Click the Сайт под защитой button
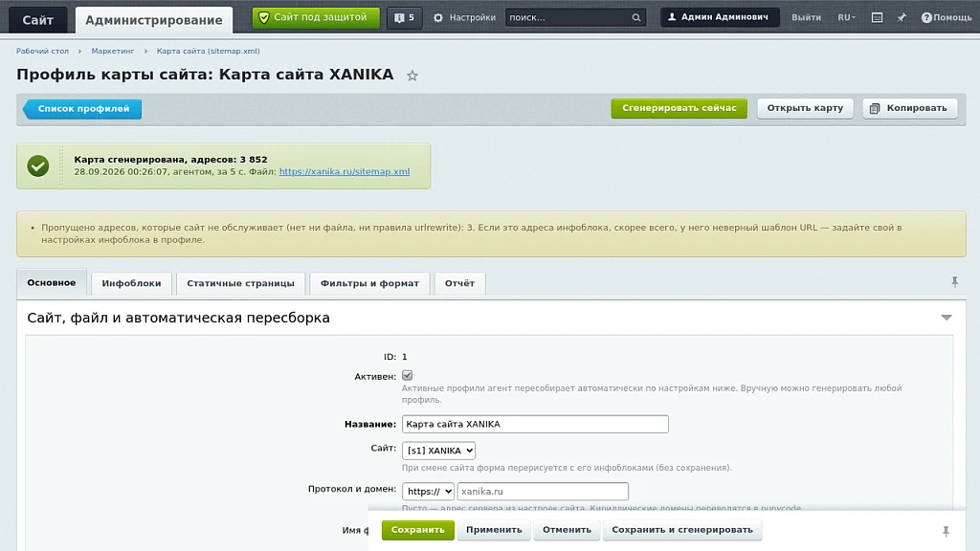980x551 pixels. point(316,17)
